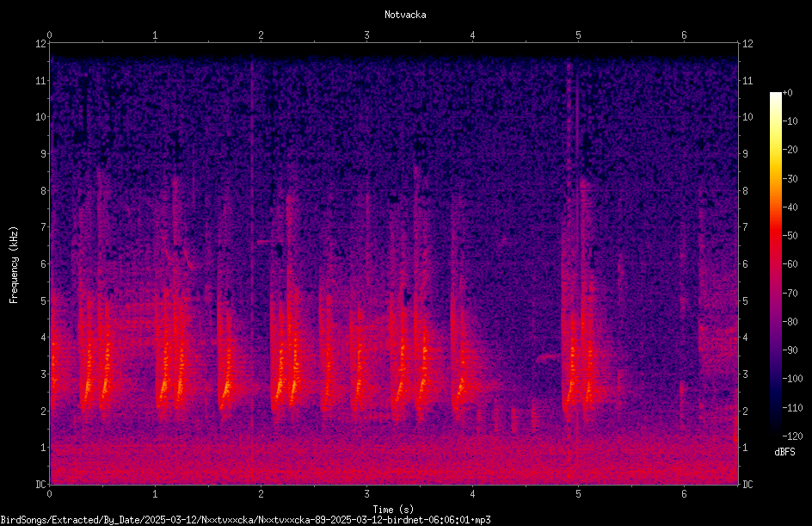812x526 pixels.
Task: Click the Time (s) axis label
Action: pos(393,510)
